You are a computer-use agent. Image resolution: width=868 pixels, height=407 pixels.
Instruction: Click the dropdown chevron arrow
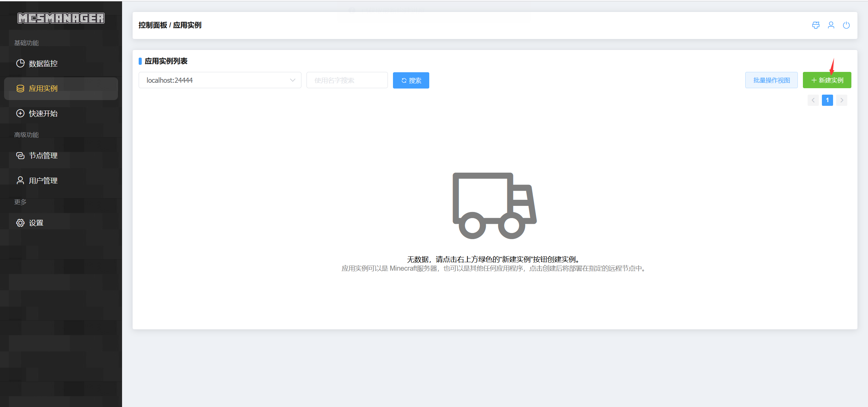click(x=293, y=80)
